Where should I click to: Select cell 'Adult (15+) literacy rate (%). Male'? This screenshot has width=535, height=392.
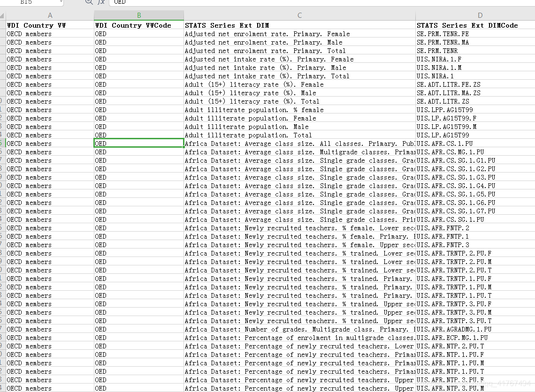point(299,93)
